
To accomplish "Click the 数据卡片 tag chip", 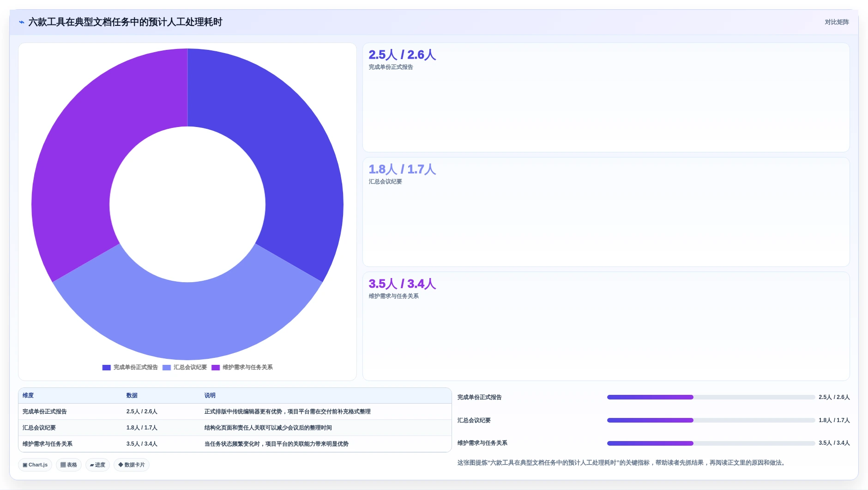I will point(132,465).
